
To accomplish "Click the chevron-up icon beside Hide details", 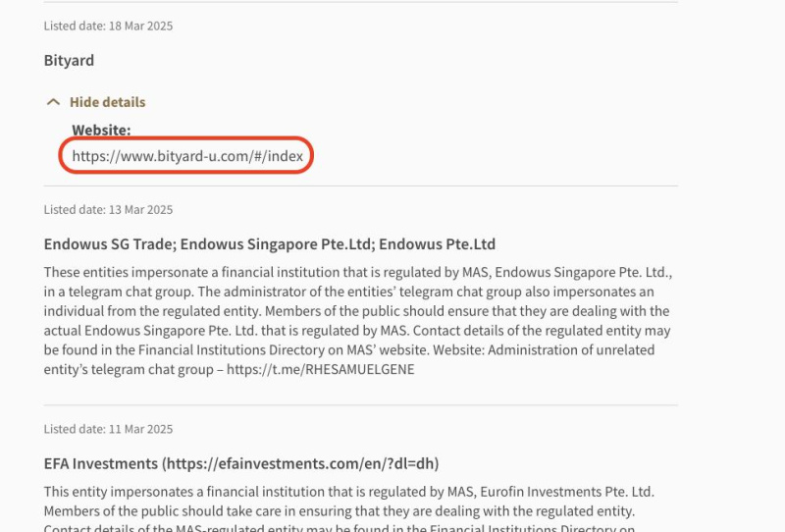I will click(x=53, y=102).
